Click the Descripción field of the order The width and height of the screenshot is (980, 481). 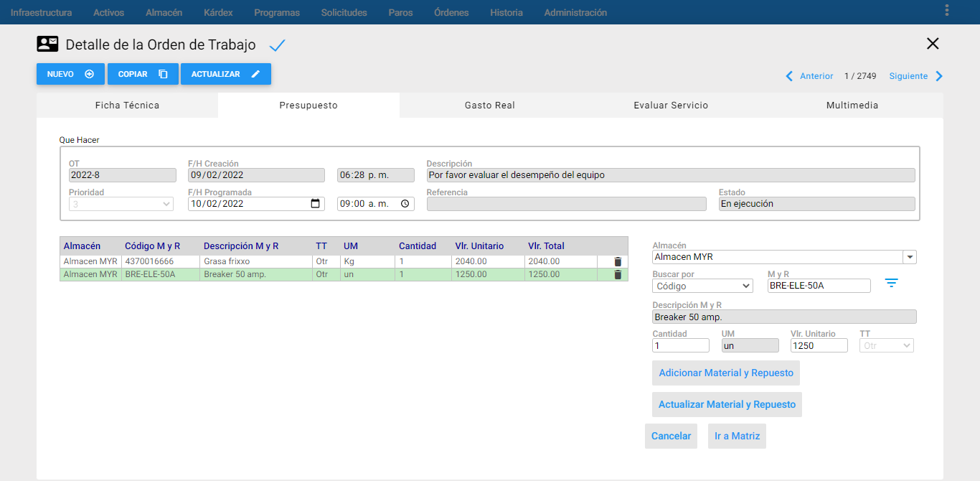[671, 174]
